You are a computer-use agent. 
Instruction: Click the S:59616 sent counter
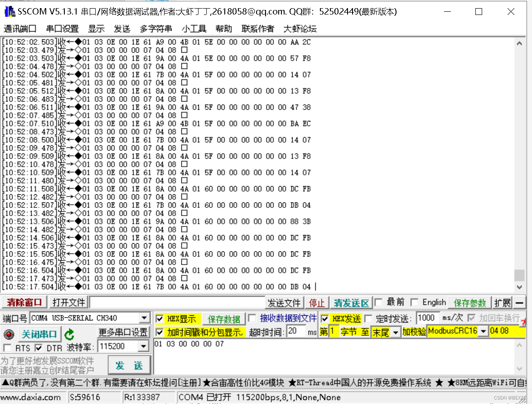pyautogui.click(x=84, y=397)
